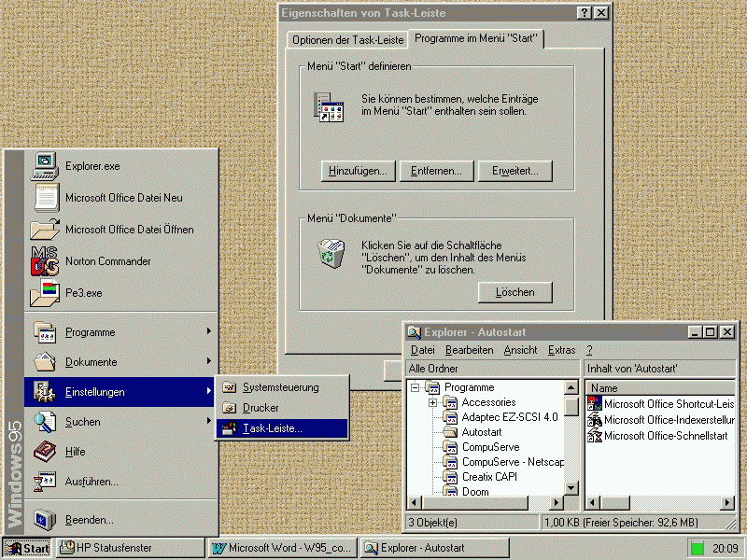The image size is (747, 560).
Task: Select Adaptec EZ-SCSI 4.0 tree item
Action: [510, 417]
